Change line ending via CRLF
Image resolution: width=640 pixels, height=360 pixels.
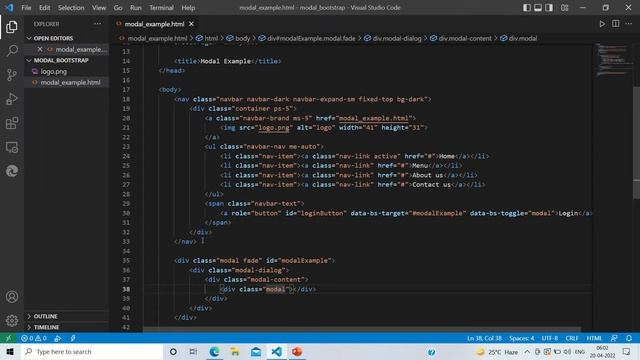pos(572,338)
